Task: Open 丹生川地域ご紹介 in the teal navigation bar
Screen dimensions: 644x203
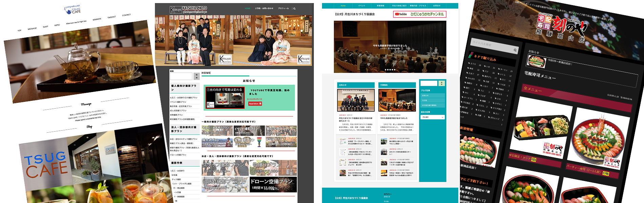Action: click(399, 6)
